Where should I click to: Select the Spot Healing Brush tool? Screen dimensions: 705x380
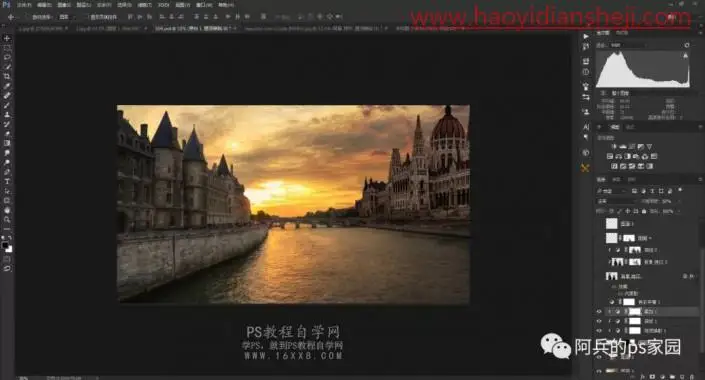pyautogui.click(x=7, y=95)
